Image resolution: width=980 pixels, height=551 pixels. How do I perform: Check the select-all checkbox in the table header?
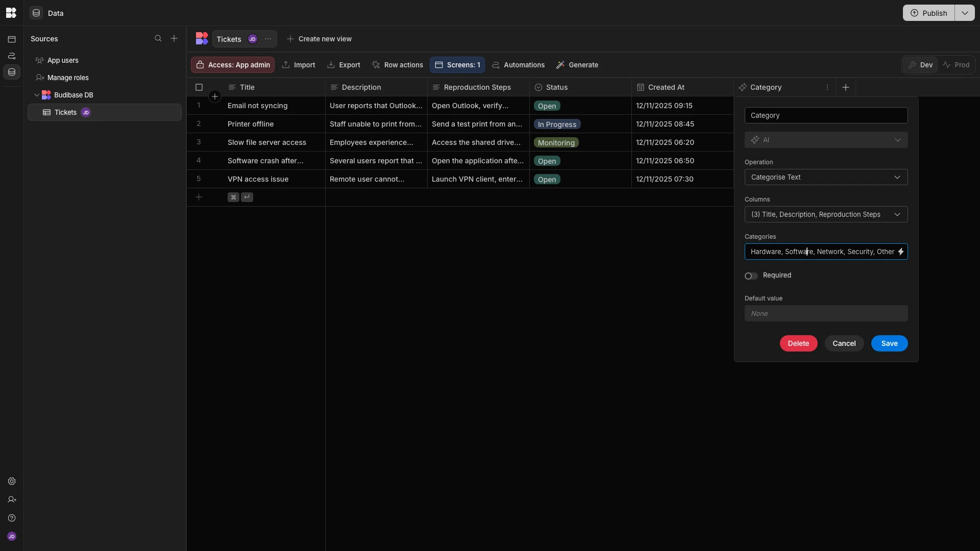(x=199, y=87)
